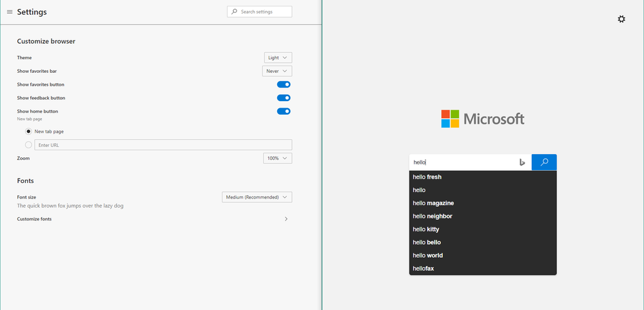Click the Customize fonts label
Image resolution: width=644 pixels, height=310 pixels.
[x=34, y=219]
